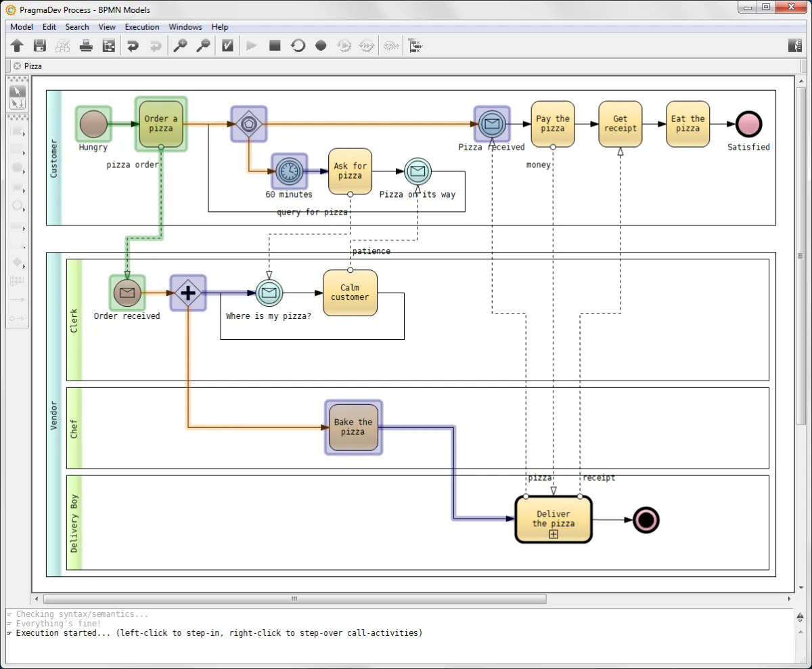Screen dimensions: 812x669
Task: Click the tree structure icon next to print
Action: pyautogui.click(x=109, y=46)
